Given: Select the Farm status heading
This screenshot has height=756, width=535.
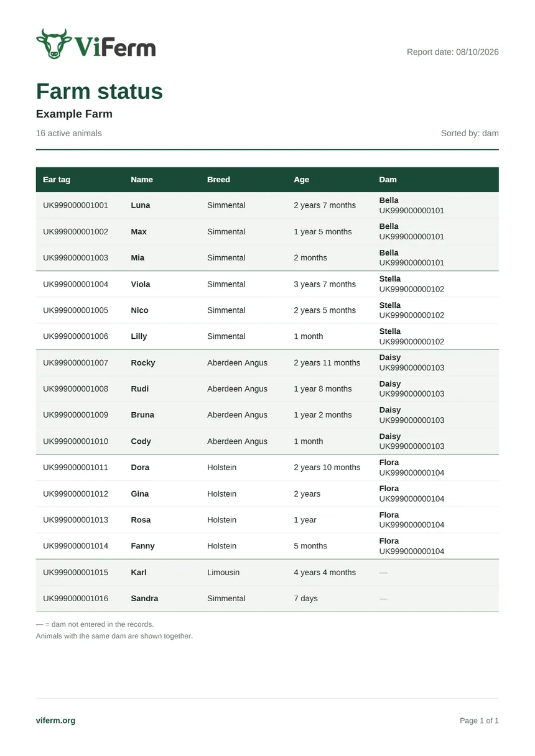Looking at the screenshot, I should pos(100,91).
